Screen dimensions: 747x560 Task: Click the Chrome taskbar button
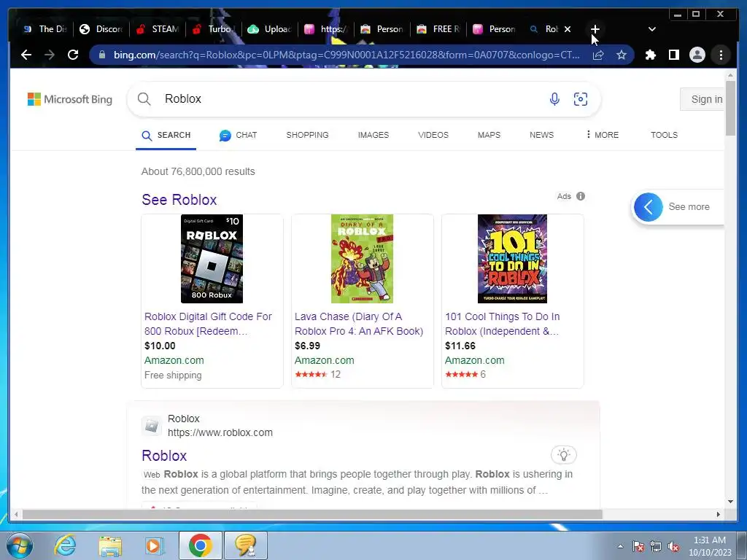[200, 545]
